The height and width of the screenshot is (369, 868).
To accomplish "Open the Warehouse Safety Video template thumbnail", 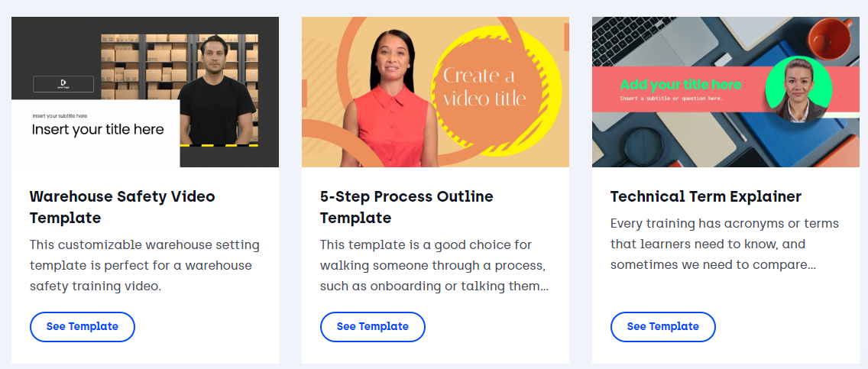I will point(145,92).
